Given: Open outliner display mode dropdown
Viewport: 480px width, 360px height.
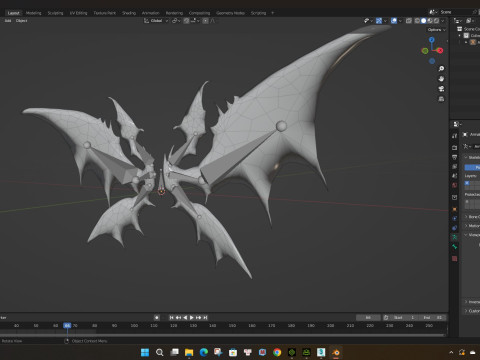Looking at the screenshot, I should 458,21.
